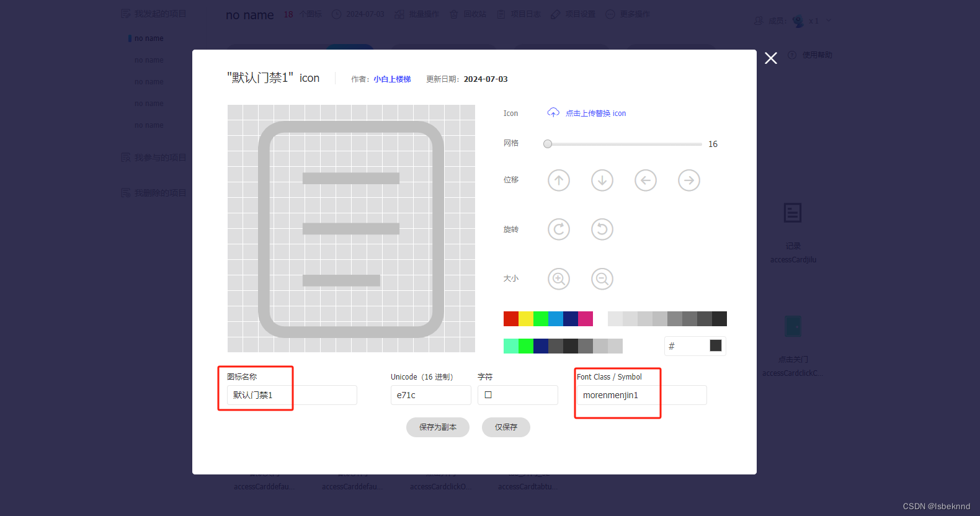Image resolution: width=980 pixels, height=516 pixels.
Task: Adjust the 网格 grid slider handle
Action: tap(548, 144)
